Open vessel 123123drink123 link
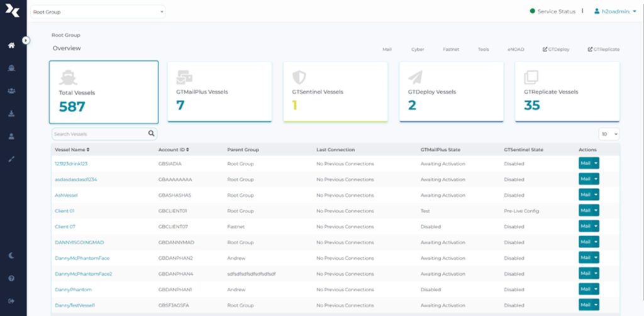Viewport: 644px width, 316px height. (x=71, y=164)
